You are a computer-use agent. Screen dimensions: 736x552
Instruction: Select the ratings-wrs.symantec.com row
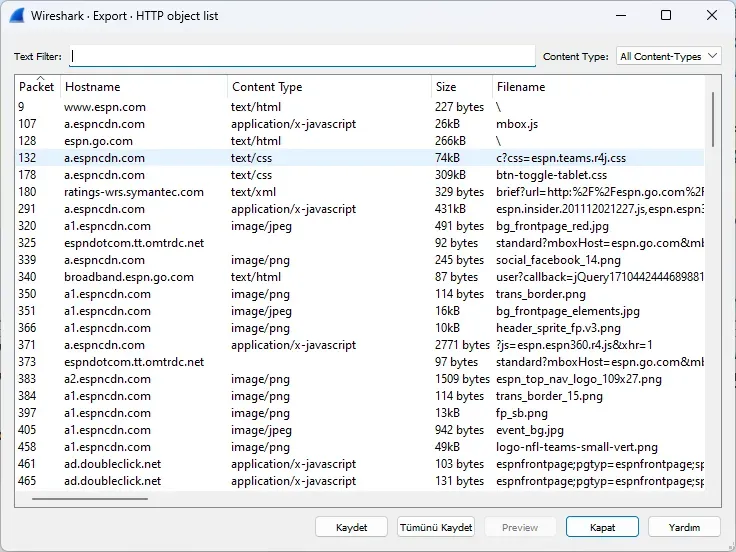coord(360,192)
